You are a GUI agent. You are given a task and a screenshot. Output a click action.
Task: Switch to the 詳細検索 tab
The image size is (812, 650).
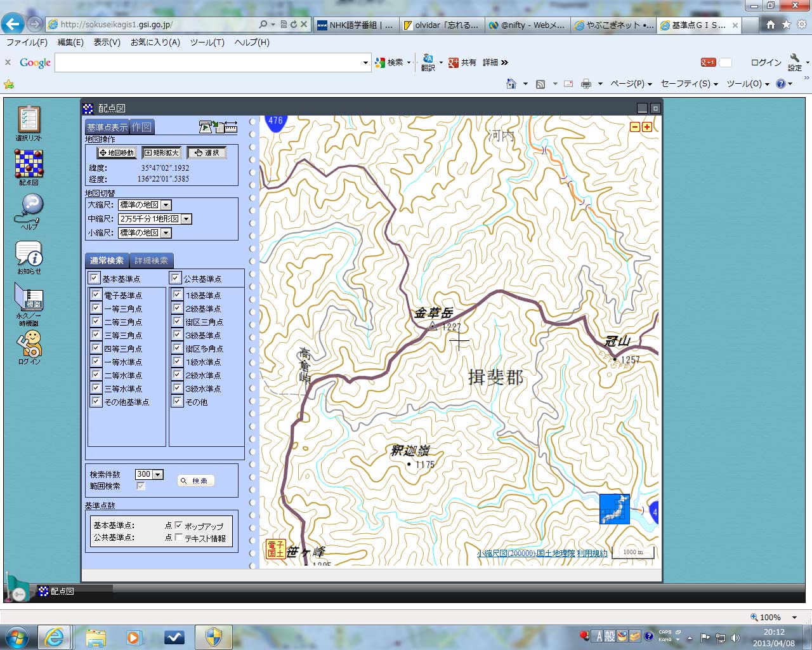coord(151,261)
